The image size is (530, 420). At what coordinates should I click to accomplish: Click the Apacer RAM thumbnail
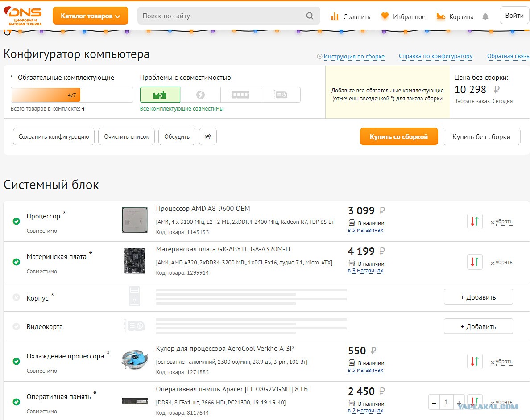point(135,401)
